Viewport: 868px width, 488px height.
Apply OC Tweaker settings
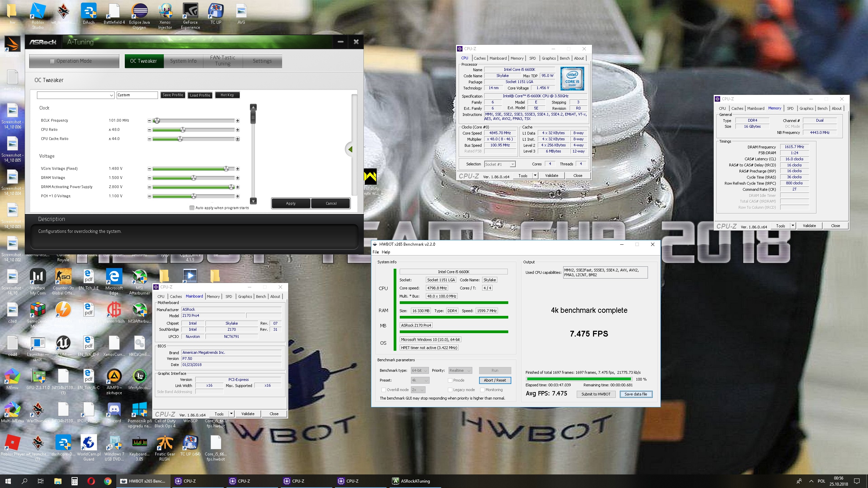[x=291, y=203]
